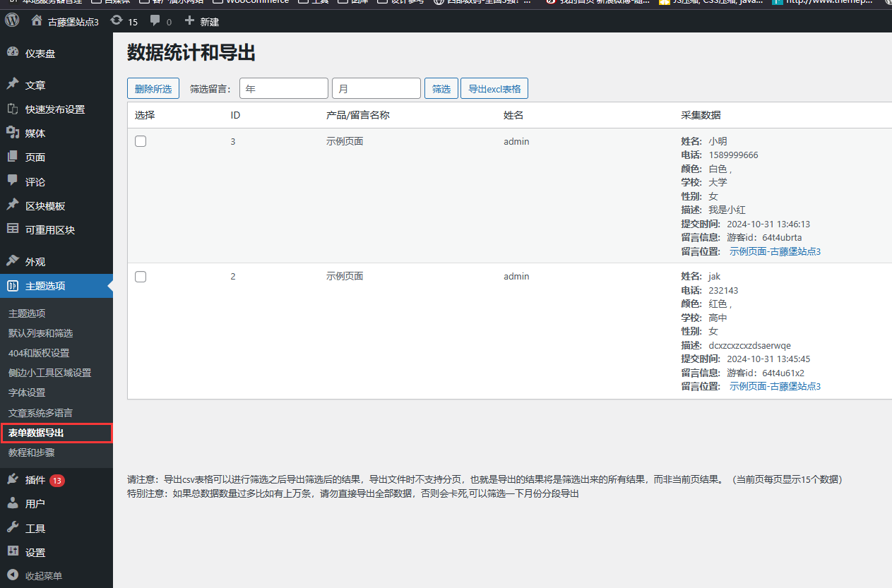Viewport: 892px width, 588px height.
Task: Open the comments bubble icon in admin bar
Action: tap(157, 21)
